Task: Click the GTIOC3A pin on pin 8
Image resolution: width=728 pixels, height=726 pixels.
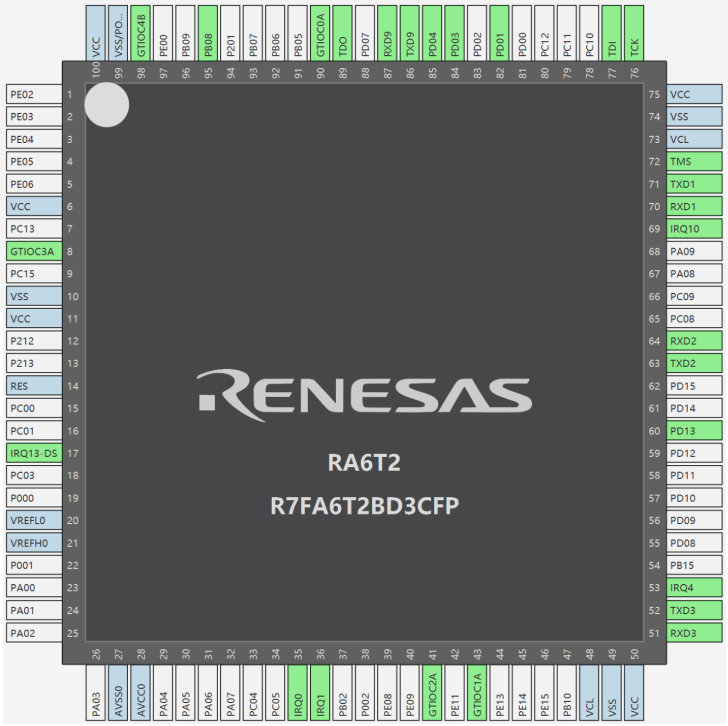Action: [34, 251]
